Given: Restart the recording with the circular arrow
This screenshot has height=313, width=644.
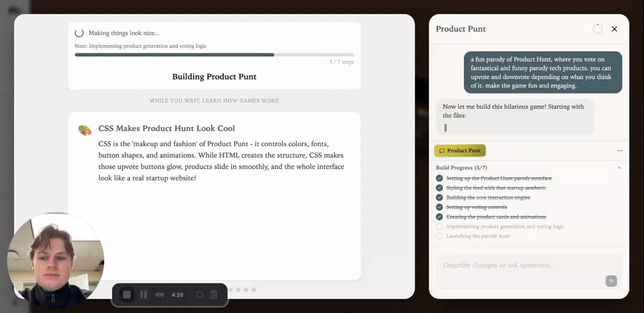Looking at the screenshot, I should click(x=199, y=295).
